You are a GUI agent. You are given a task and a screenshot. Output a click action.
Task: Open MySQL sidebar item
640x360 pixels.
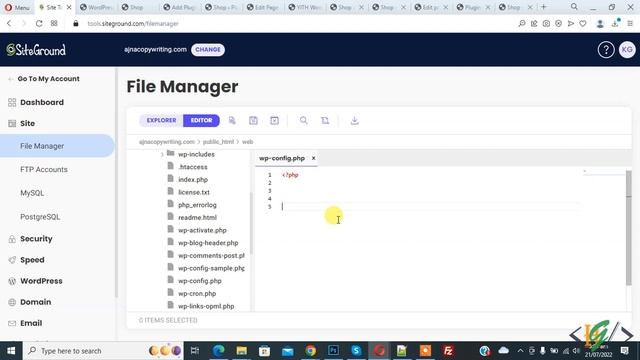tap(32, 193)
